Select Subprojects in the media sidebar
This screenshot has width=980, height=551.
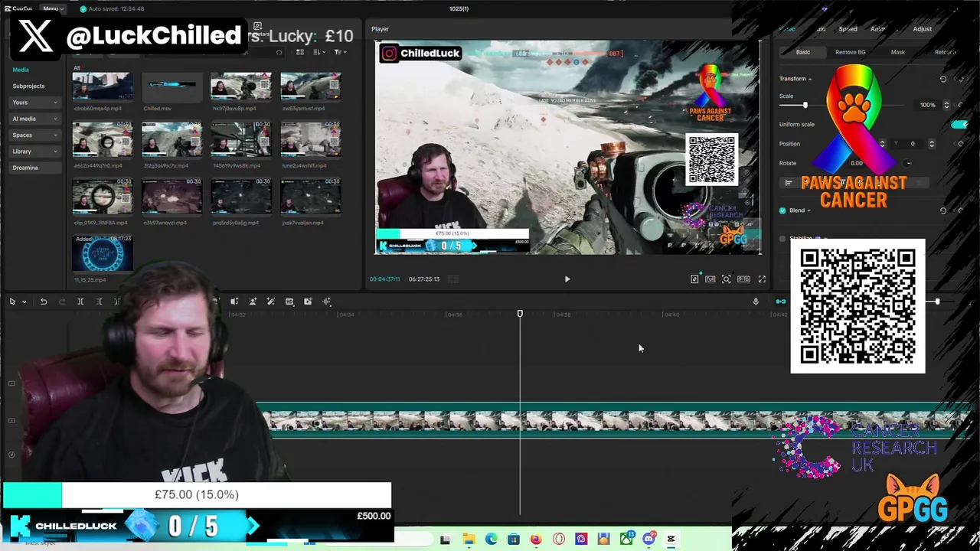click(x=28, y=86)
